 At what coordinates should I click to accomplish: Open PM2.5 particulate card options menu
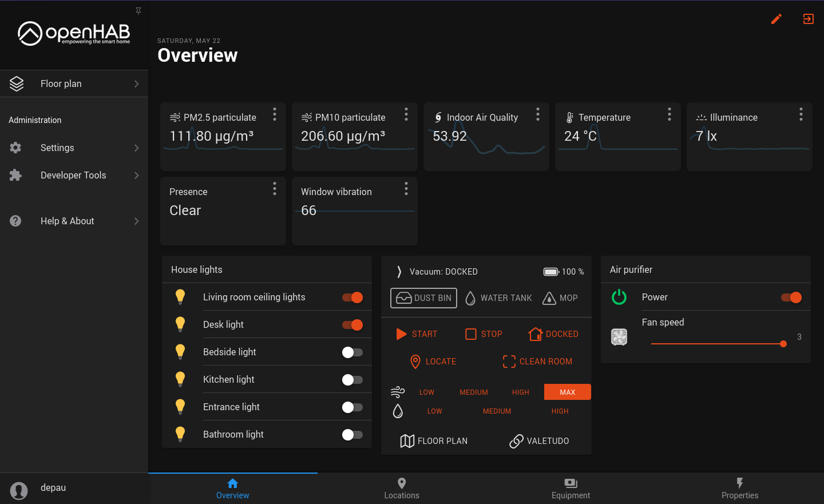[275, 114]
